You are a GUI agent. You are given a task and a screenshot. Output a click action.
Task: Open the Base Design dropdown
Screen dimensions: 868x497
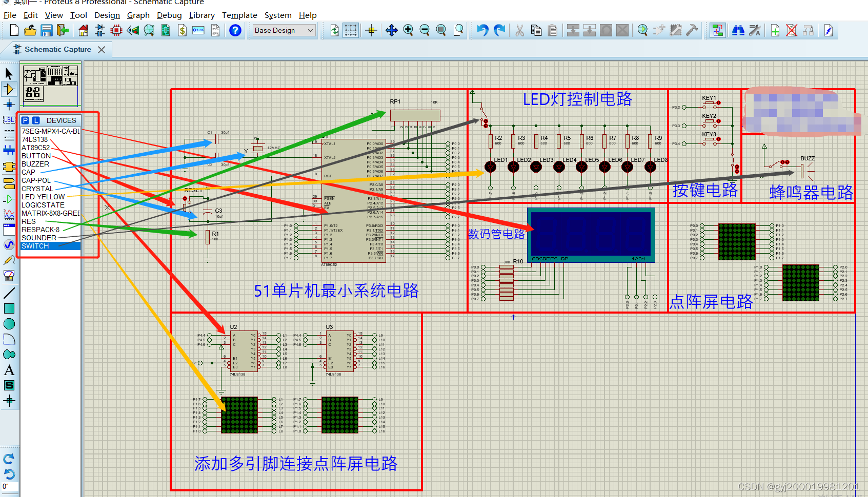pos(284,30)
